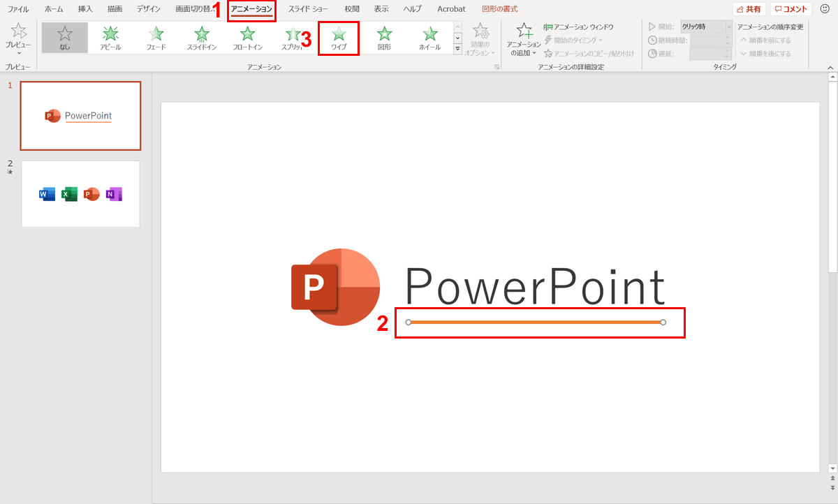The height and width of the screenshot is (504, 838).
Task: Click the PowerPoint logo image on slide
Action: (x=336, y=286)
